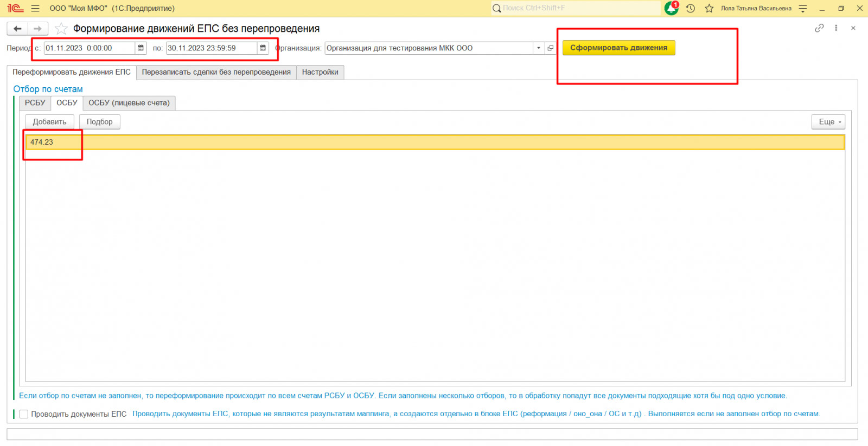Restore down the 1C window

pos(841,9)
